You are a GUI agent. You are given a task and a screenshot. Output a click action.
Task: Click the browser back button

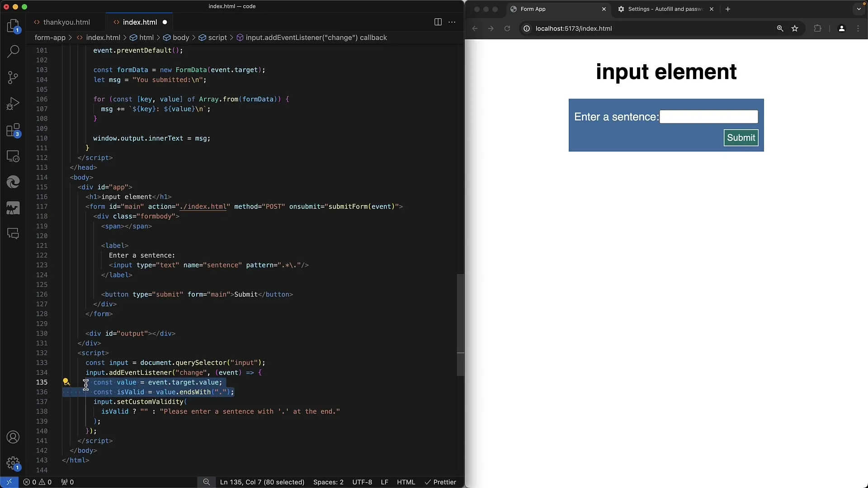tap(475, 28)
